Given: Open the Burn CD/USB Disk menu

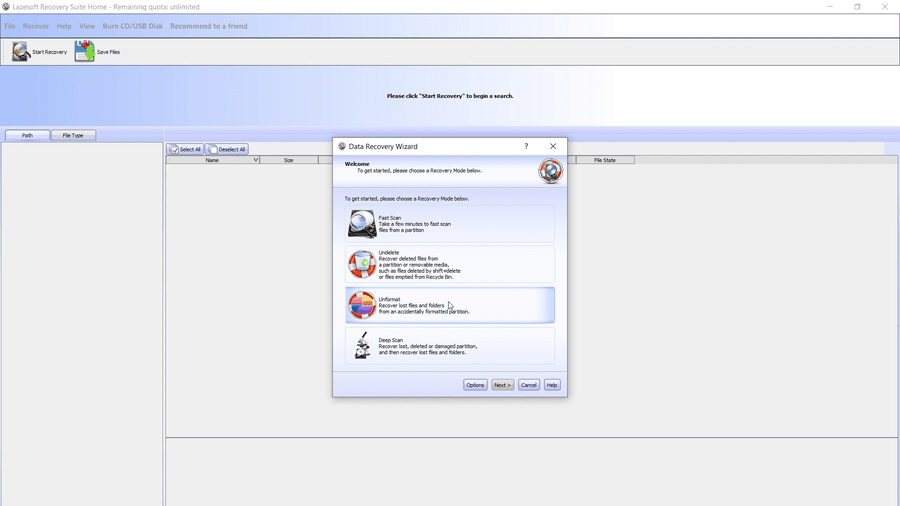Looking at the screenshot, I should point(133,26).
